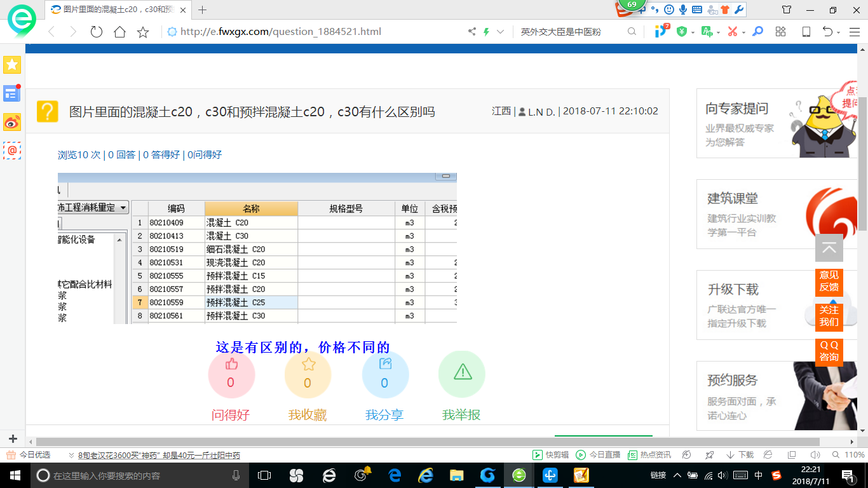
Task: Open a new tab with plus button
Action: click(x=203, y=10)
